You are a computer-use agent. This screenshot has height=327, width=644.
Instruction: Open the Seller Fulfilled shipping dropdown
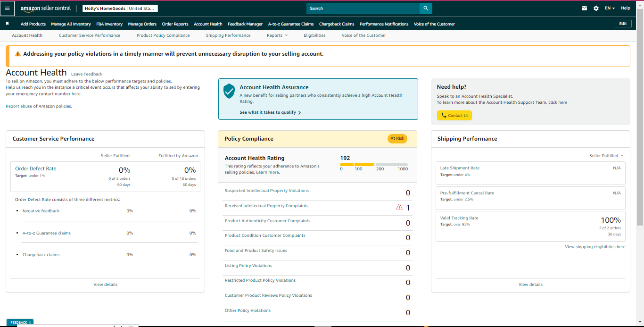[606, 156]
